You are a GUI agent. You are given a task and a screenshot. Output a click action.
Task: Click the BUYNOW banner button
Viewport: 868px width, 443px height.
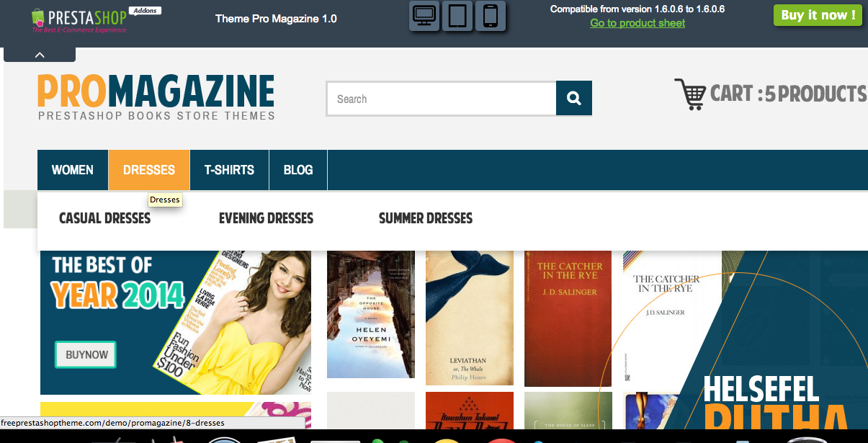tap(86, 354)
